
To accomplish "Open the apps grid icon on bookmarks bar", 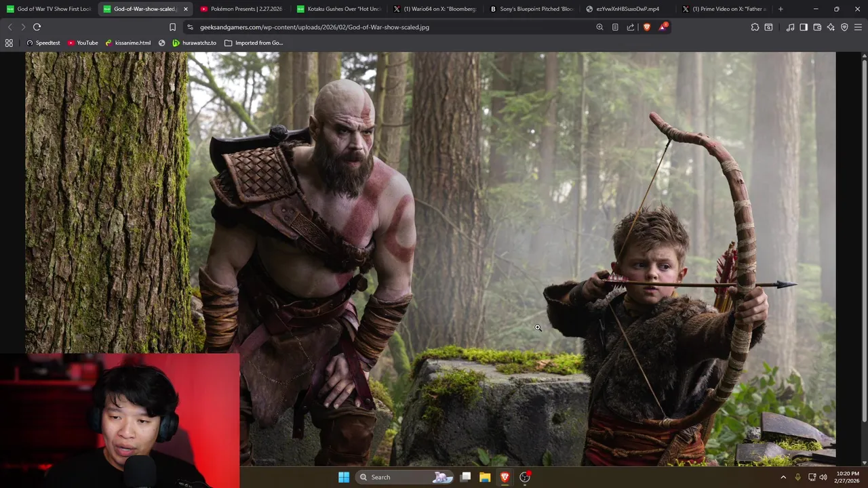I will (x=9, y=43).
